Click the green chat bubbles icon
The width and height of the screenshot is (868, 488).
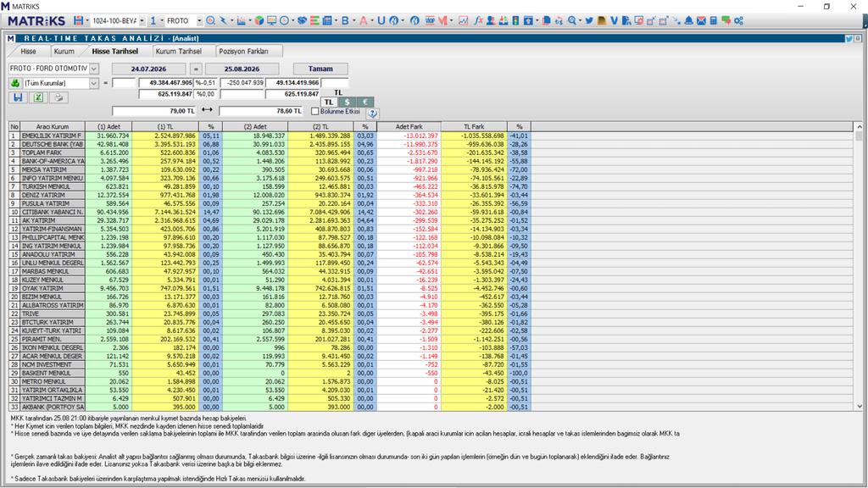coord(726,20)
